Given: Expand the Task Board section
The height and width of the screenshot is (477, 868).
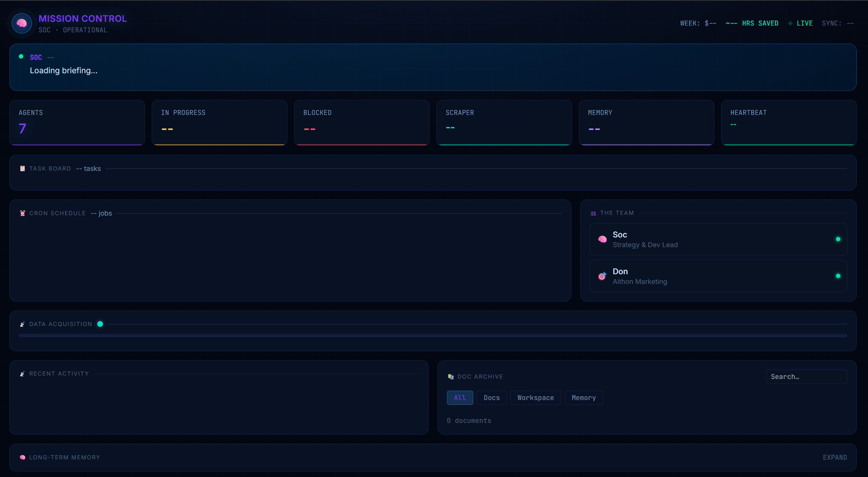Looking at the screenshot, I should coord(50,168).
